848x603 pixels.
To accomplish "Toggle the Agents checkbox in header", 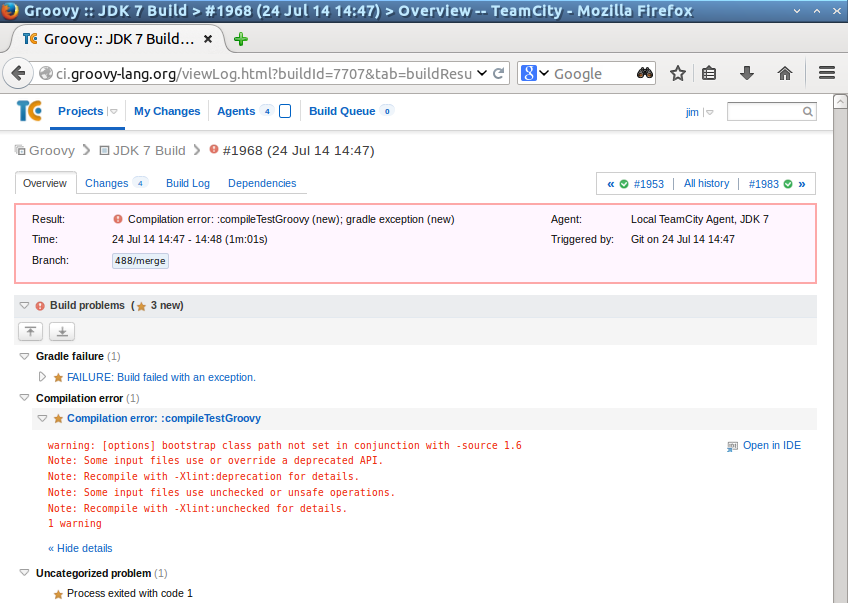I will [x=285, y=111].
